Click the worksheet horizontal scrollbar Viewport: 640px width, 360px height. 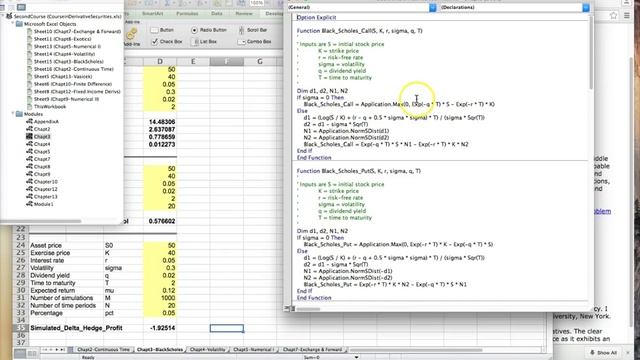tap(416, 350)
